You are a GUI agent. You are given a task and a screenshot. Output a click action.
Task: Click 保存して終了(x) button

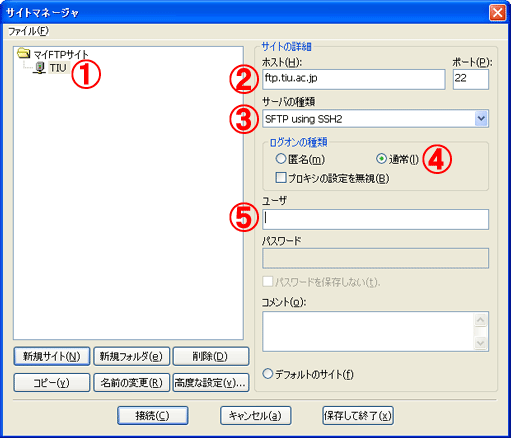358,415
